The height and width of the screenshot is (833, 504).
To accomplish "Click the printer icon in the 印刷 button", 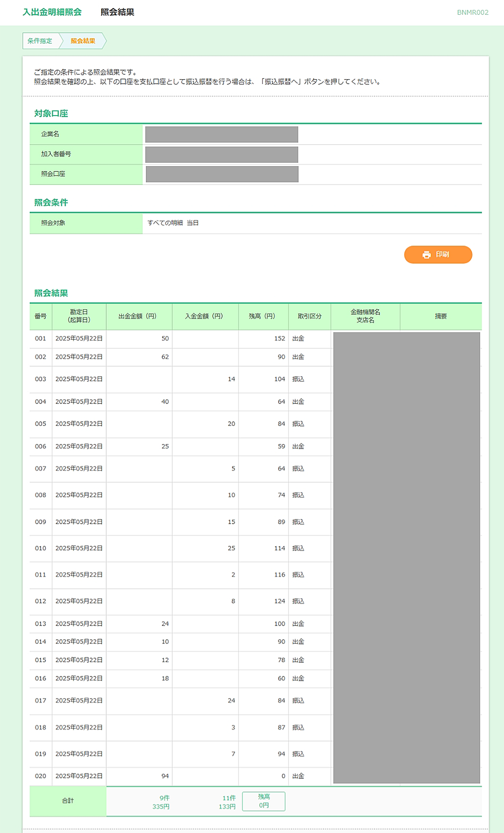I will (427, 255).
